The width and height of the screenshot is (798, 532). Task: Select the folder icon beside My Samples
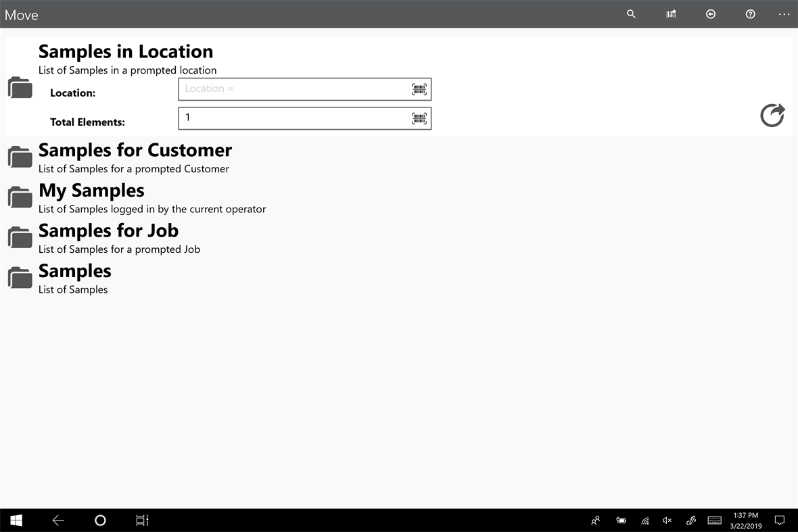pos(20,197)
